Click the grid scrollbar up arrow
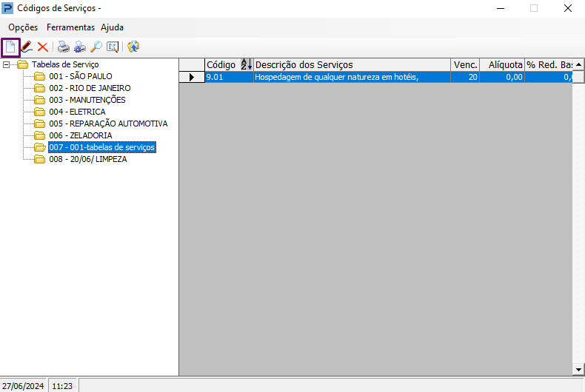Image resolution: width=585 pixels, height=392 pixels. point(578,64)
